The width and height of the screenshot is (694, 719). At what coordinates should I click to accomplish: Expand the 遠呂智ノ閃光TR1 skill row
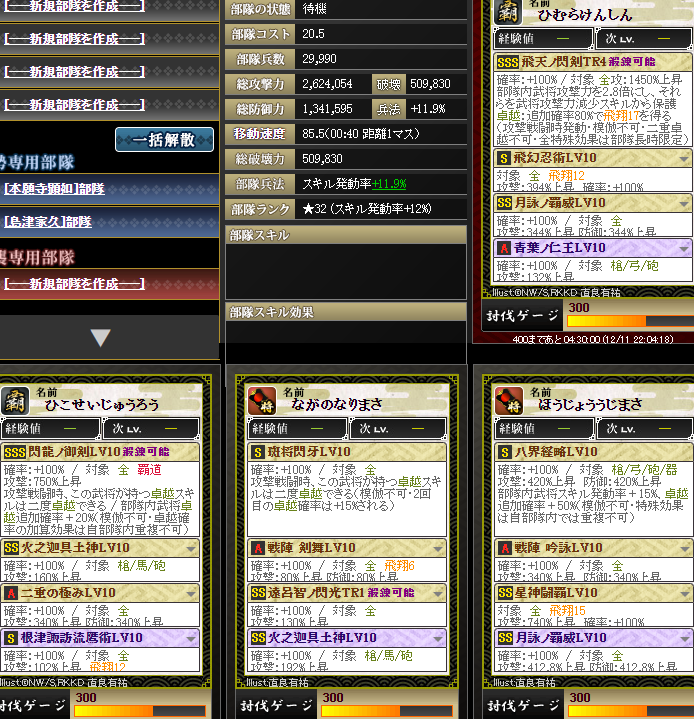point(438,593)
